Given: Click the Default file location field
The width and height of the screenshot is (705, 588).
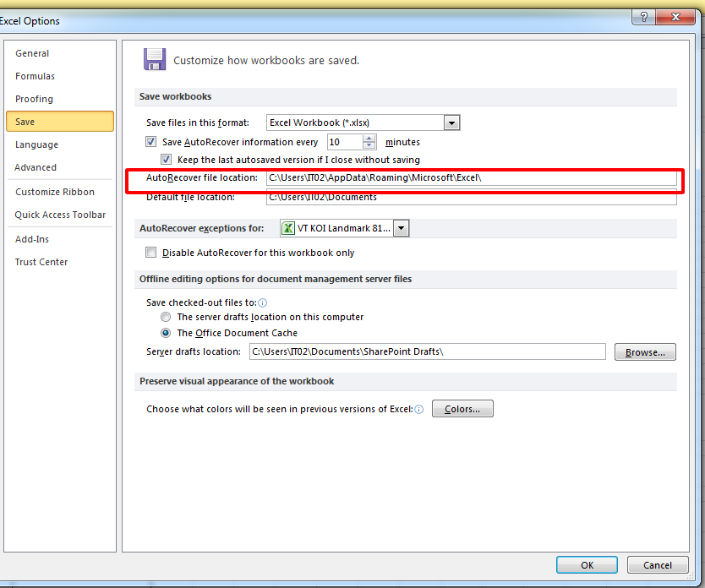Looking at the screenshot, I should 471,197.
